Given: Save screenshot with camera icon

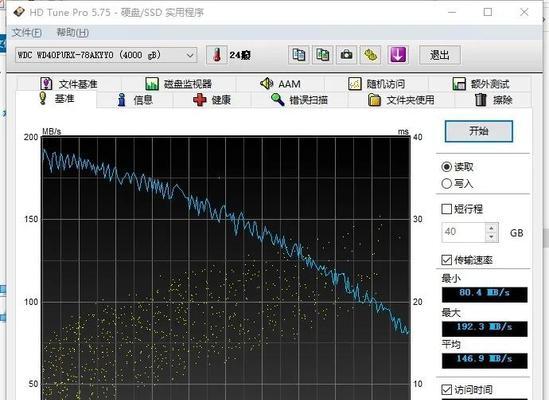Looking at the screenshot, I should tap(346, 55).
